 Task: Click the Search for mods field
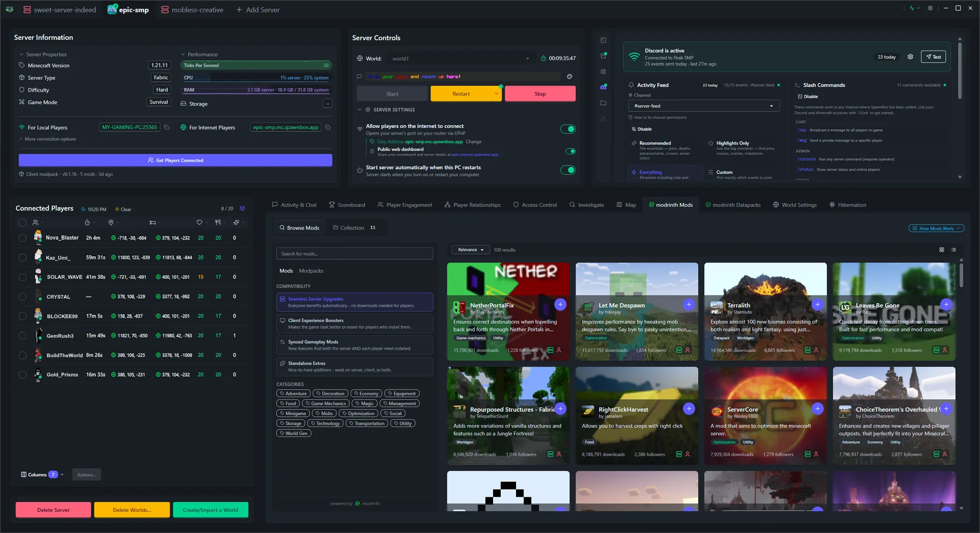[x=354, y=253]
